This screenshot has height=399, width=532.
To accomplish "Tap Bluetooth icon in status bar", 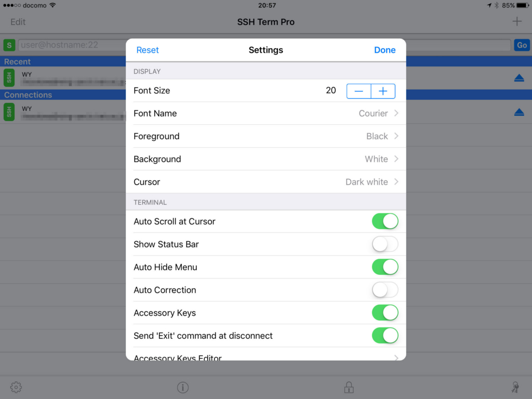I will coord(496,5).
